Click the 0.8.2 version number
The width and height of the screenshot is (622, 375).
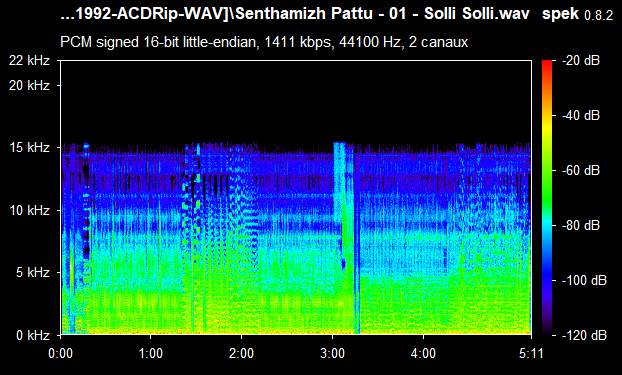pyautogui.click(x=599, y=15)
